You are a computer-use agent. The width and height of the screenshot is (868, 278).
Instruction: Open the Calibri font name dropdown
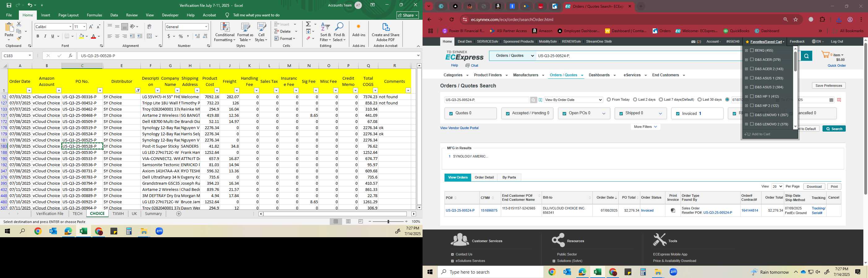point(70,27)
